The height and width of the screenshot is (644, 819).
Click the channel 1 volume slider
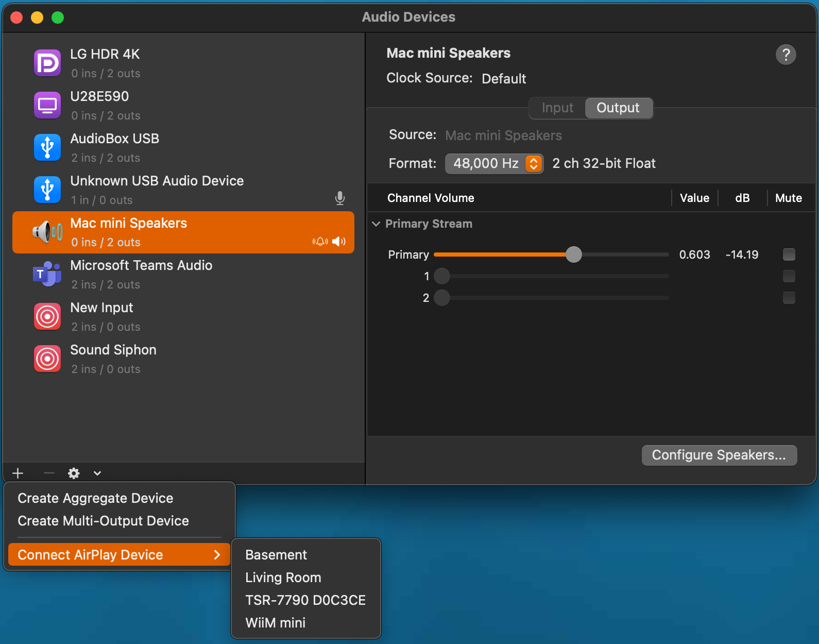coord(551,276)
